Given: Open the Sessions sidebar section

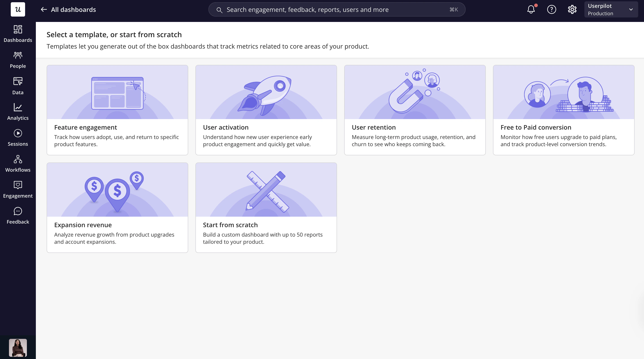Looking at the screenshot, I should [18, 138].
